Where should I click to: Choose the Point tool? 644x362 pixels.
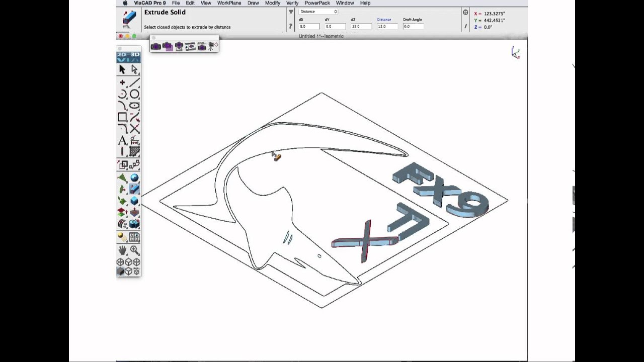[122, 82]
